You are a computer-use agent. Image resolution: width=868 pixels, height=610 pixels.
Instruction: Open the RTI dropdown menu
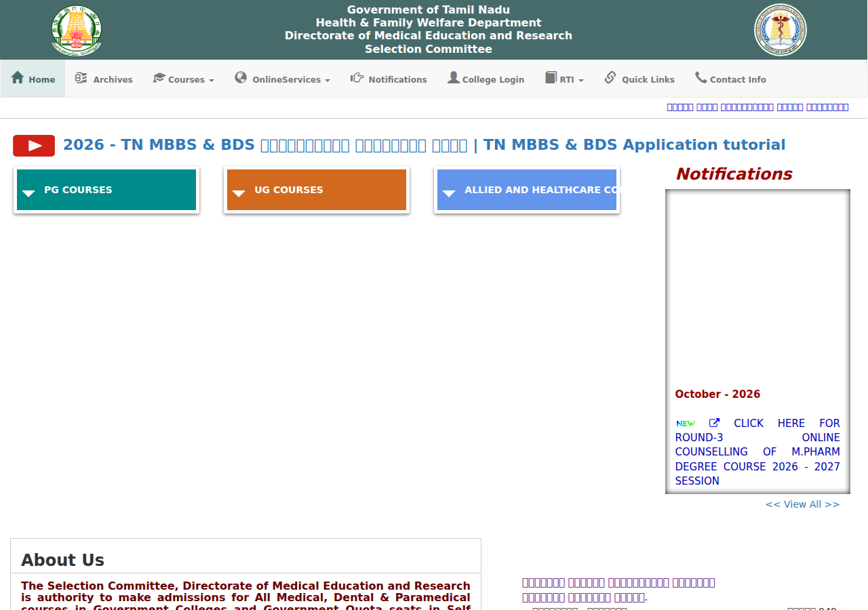564,79
